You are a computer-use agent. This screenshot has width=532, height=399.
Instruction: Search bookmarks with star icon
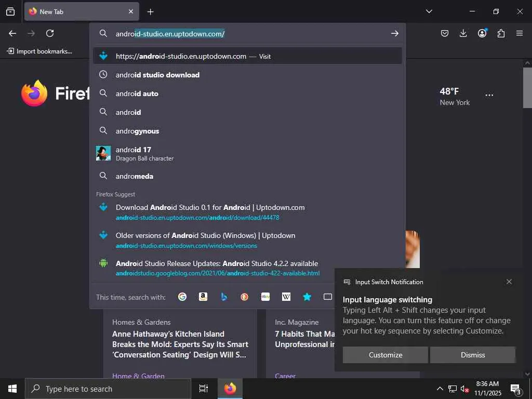point(307,297)
